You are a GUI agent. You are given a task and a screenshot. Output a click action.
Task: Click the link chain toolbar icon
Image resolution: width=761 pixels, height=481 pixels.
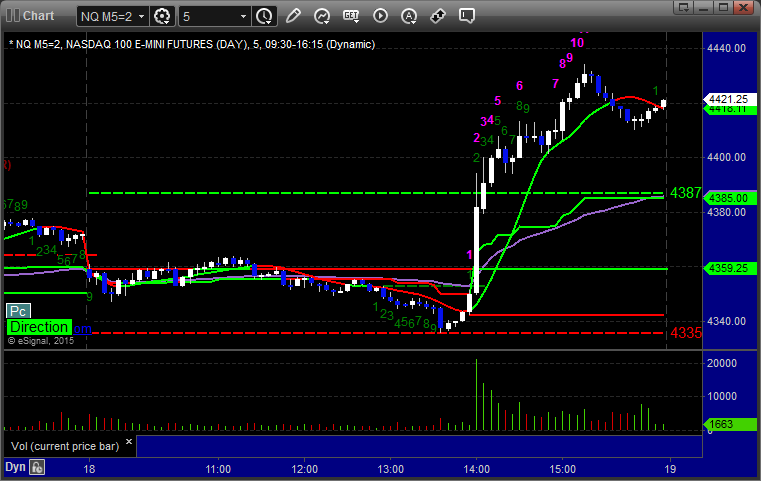[x=438, y=16]
